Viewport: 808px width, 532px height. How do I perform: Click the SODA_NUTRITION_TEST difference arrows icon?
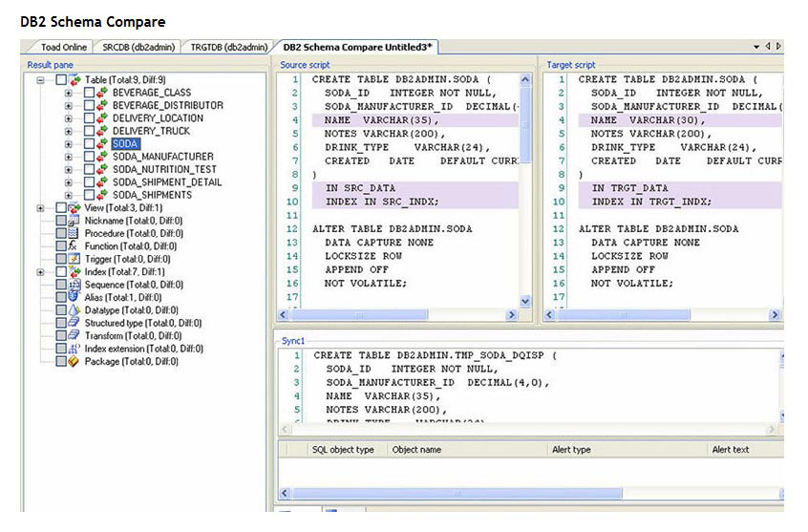click(101, 170)
